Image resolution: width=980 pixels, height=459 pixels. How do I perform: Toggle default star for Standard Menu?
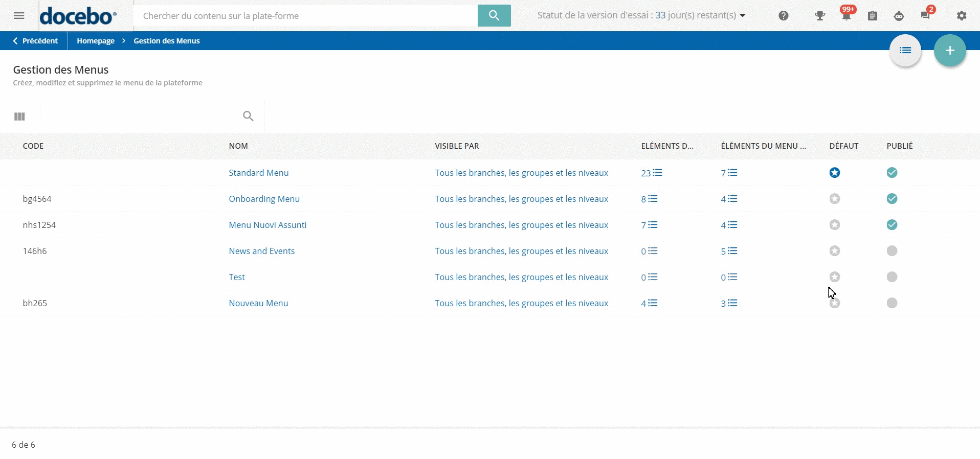click(x=835, y=173)
